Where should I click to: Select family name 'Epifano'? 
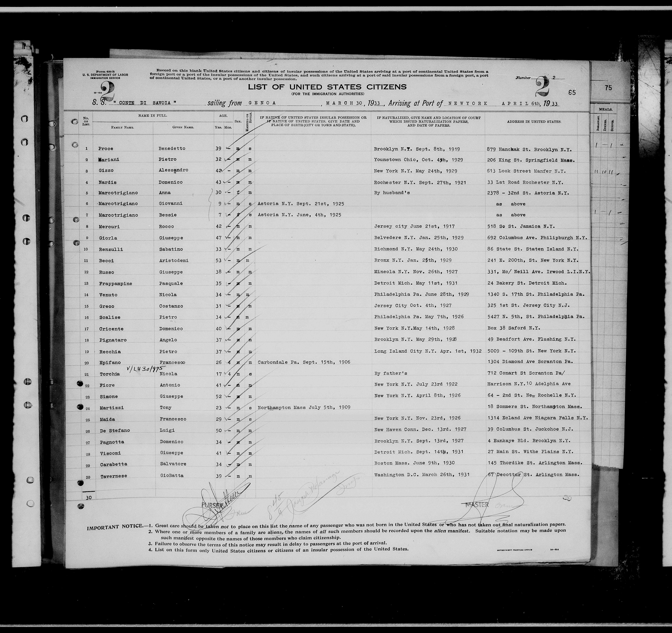pos(110,363)
